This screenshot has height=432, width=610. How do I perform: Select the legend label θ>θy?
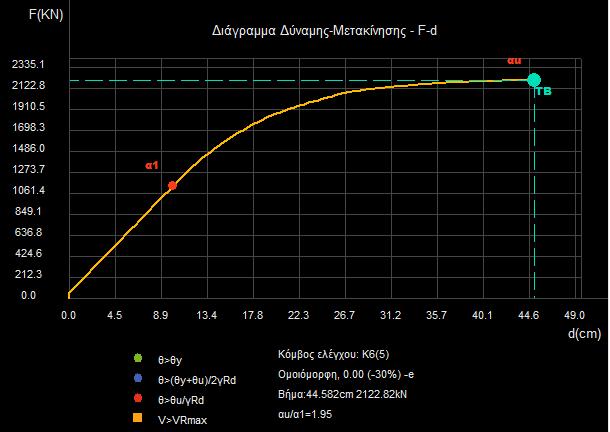170,360
